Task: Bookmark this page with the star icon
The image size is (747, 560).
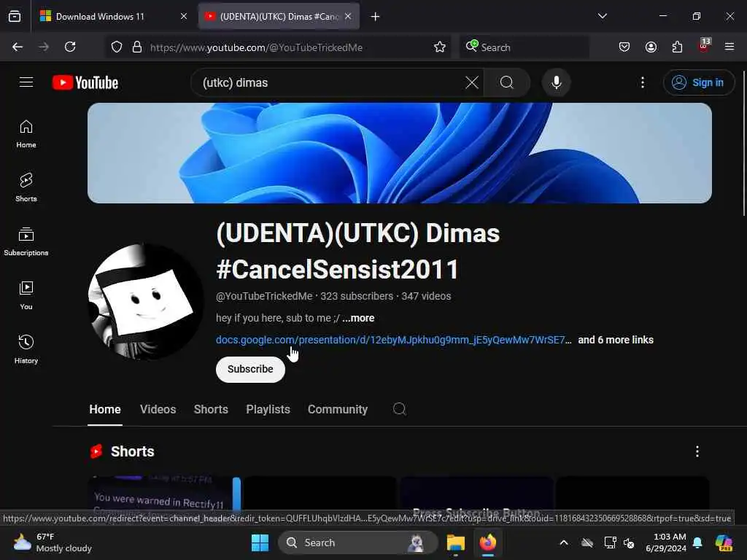Action: pos(440,47)
